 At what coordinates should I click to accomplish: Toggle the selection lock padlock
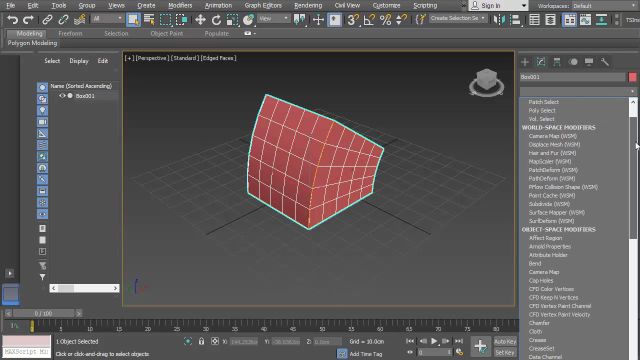click(x=201, y=341)
